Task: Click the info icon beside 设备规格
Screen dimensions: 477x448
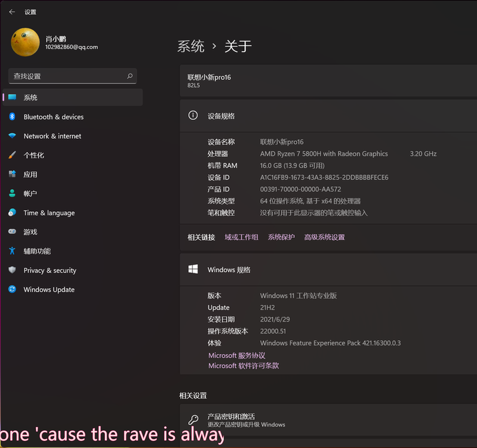Action: pos(193,116)
